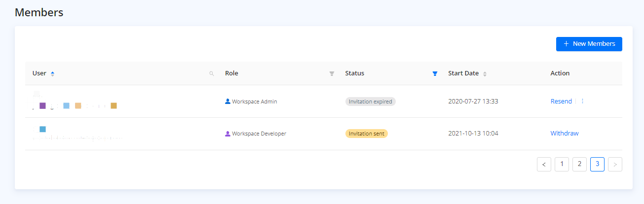This screenshot has width=644, height=204.
Task: Click the Invitation sent status badge
Action: click(x=366, y=134)
